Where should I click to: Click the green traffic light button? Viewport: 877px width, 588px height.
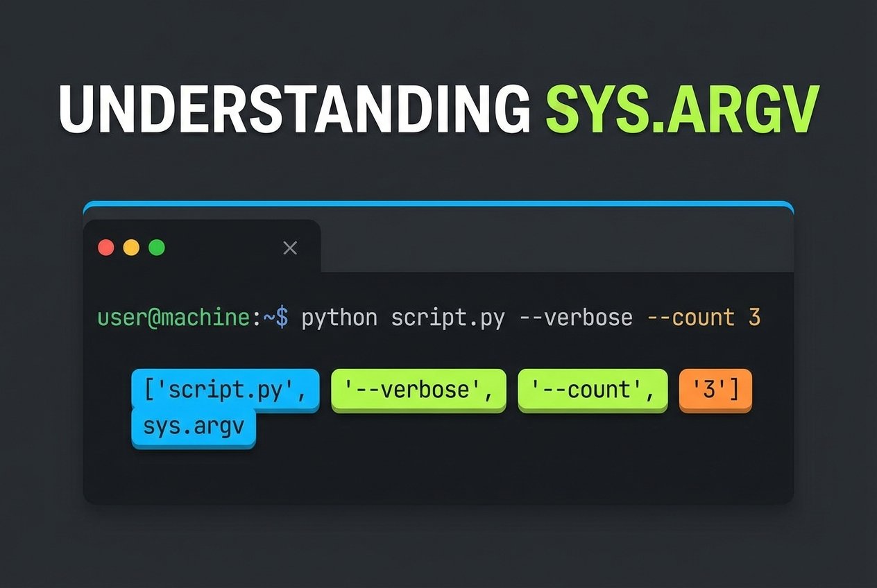pos(157,247)
